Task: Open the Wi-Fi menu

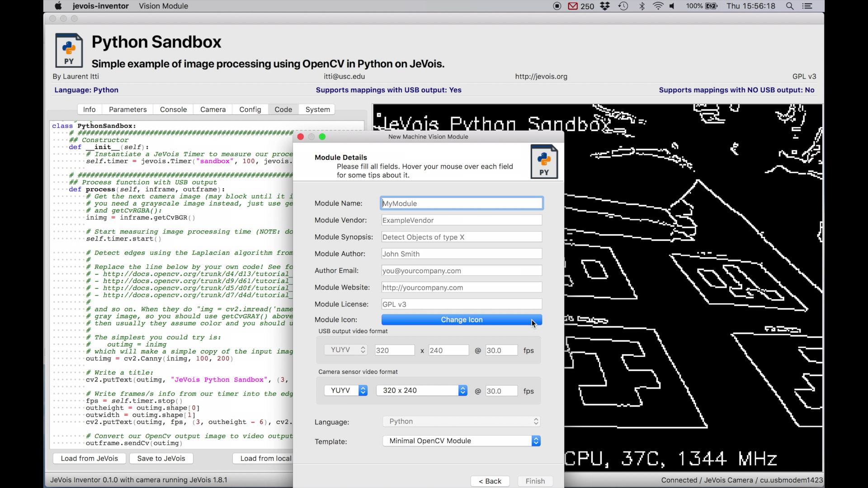Action: [x=658, y=6]
